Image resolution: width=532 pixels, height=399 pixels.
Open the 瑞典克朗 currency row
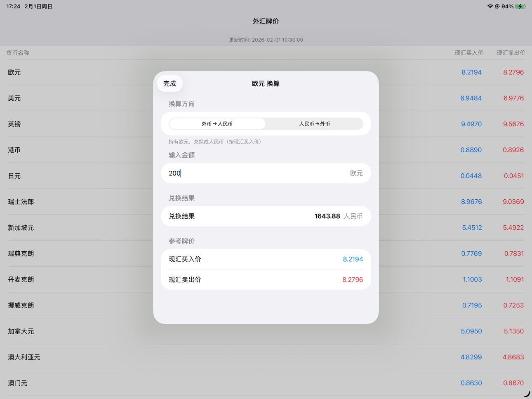point(266,254)
